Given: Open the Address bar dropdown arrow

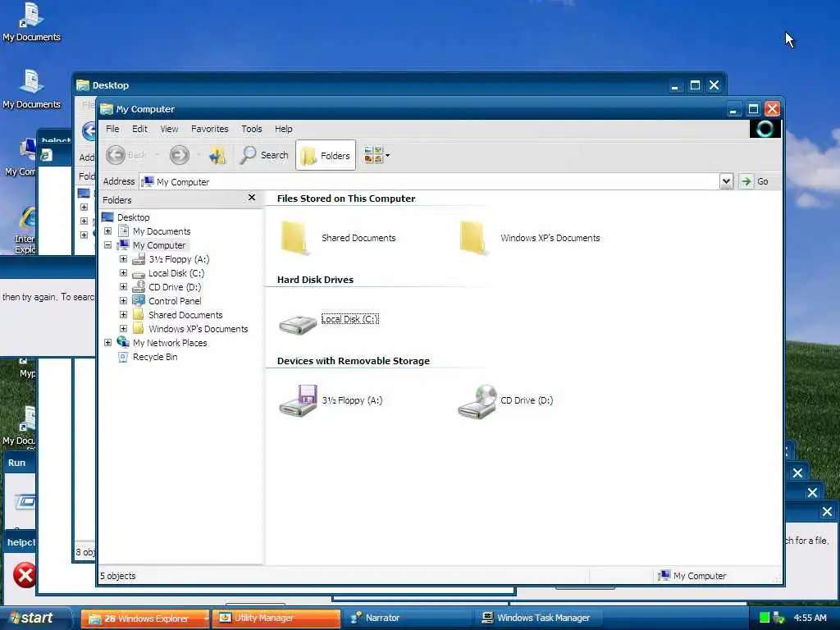Looking at the screenshot, I should coord(726,181).
